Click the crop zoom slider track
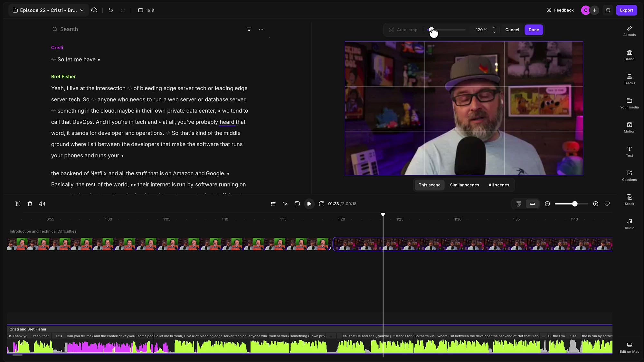Image resolution: width=644 pixels, height=362 pixels. [446, 30]
